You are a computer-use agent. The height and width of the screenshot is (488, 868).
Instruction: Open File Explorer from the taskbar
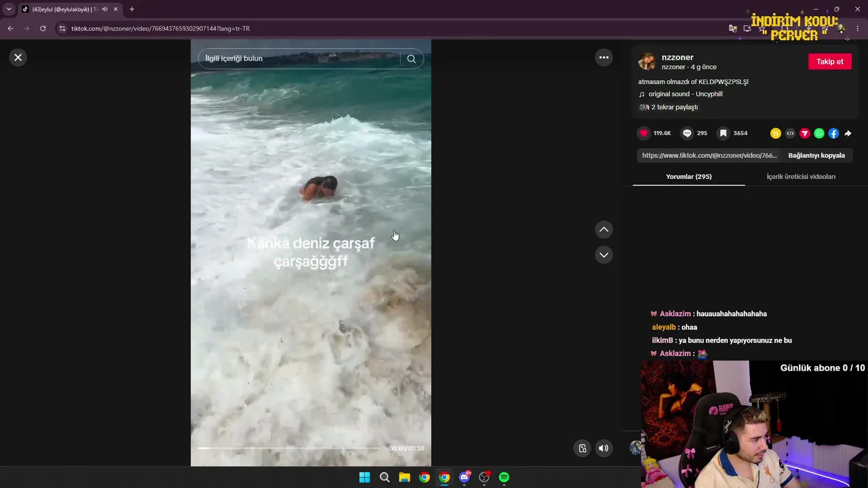click(404, 477)
